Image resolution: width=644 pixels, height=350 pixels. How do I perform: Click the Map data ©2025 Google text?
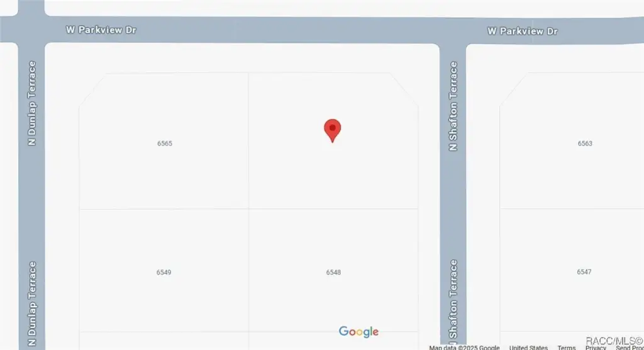(464, 347)
